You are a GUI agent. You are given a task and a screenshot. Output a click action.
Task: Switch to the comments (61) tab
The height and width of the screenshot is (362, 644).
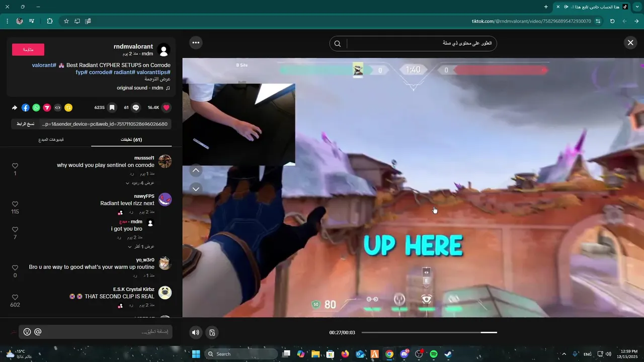pos(131,140)
